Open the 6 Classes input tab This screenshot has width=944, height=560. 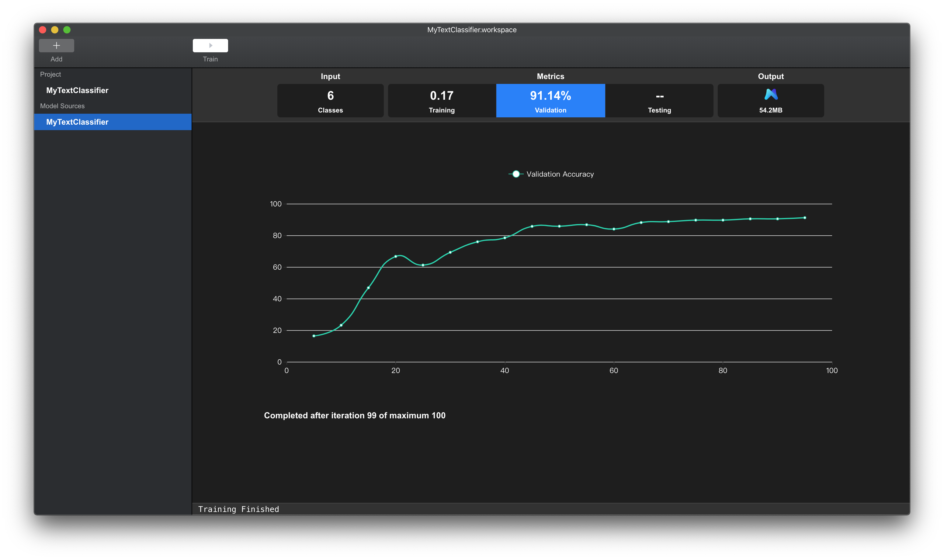point(330,101)
